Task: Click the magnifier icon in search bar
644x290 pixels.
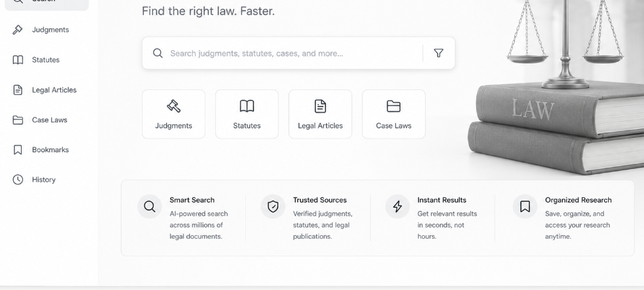Action: [x=157, y=53]
